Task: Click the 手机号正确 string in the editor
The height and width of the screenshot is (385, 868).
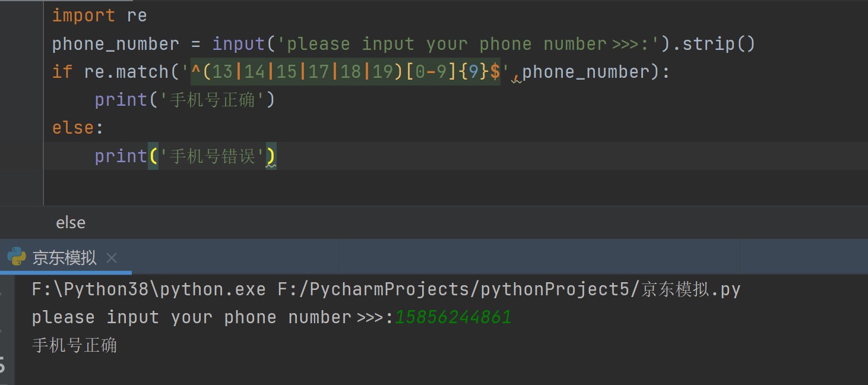Action: pos(213,100)
